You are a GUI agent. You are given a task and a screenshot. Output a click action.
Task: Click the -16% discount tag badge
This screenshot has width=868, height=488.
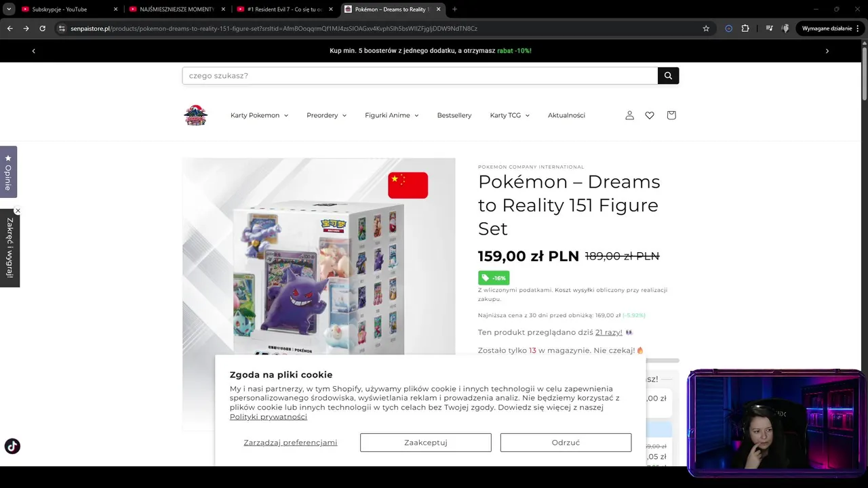494,278
